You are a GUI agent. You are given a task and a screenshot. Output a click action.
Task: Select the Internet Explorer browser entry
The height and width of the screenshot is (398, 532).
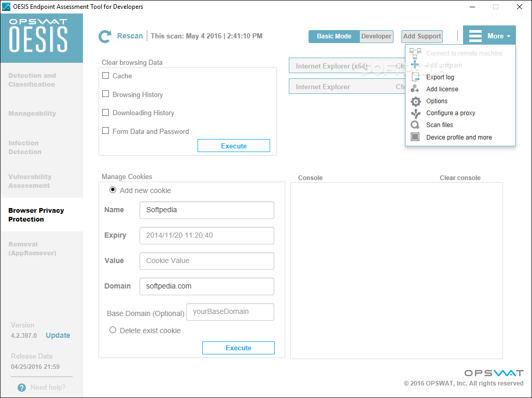coord(347,87)
